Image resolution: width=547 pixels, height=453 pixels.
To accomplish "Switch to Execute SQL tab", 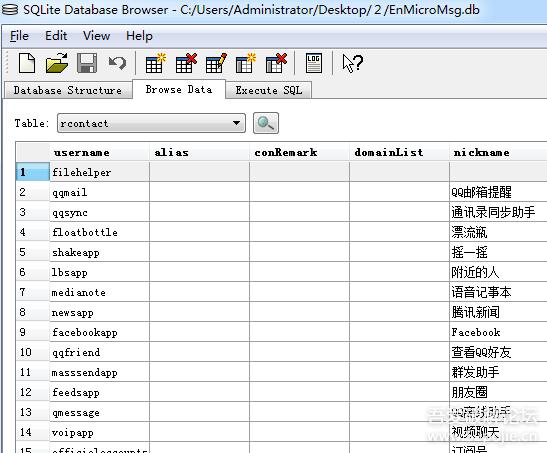I will (268, 90).
